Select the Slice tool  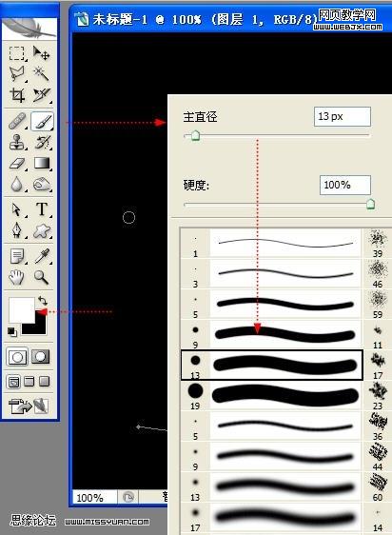pos(42,95)
